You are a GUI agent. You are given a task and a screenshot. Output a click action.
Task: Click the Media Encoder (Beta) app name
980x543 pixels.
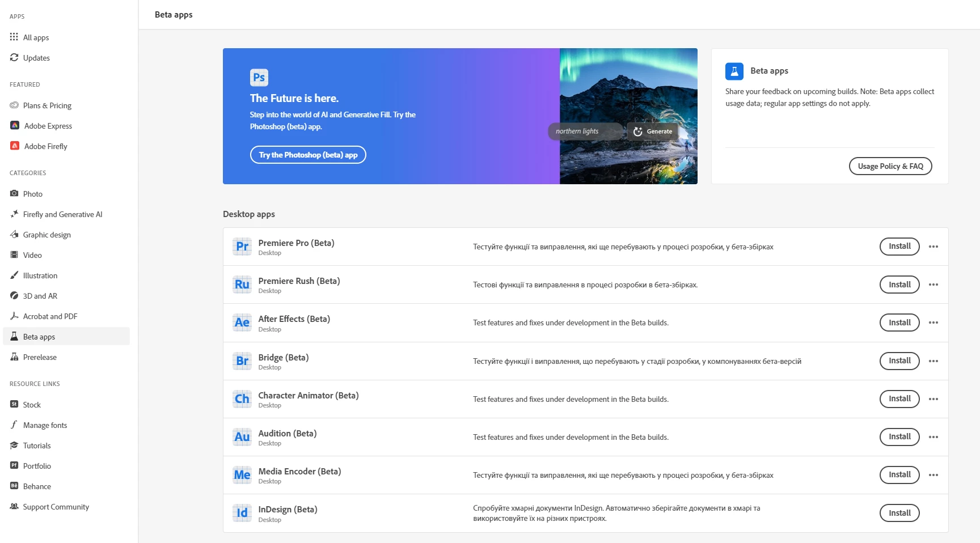299,472
